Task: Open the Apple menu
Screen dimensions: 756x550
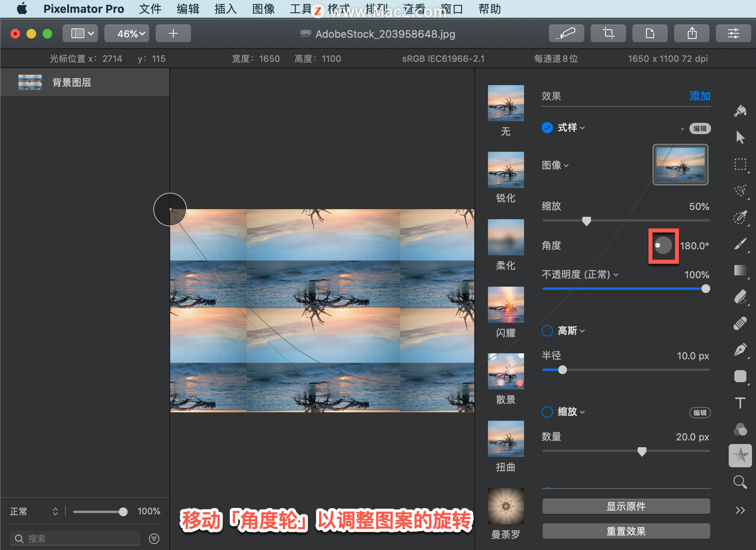Action: click(x=22, y=9)
